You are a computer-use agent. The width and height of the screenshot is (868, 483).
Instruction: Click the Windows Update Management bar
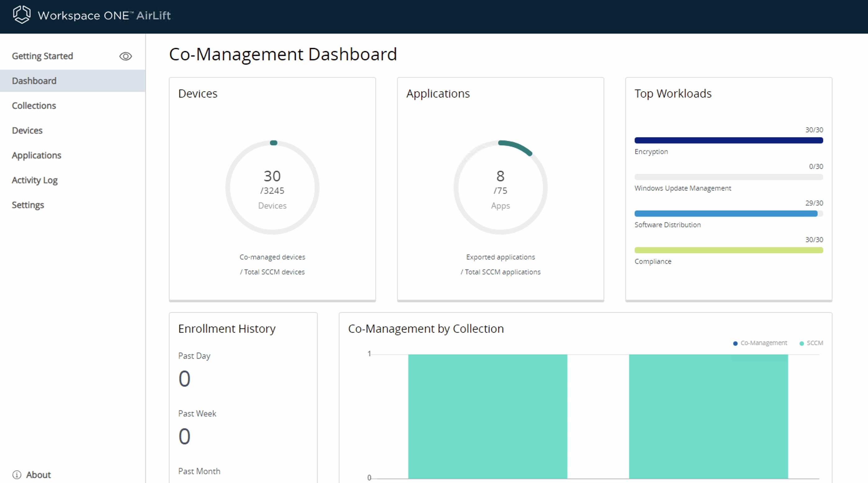728,177
